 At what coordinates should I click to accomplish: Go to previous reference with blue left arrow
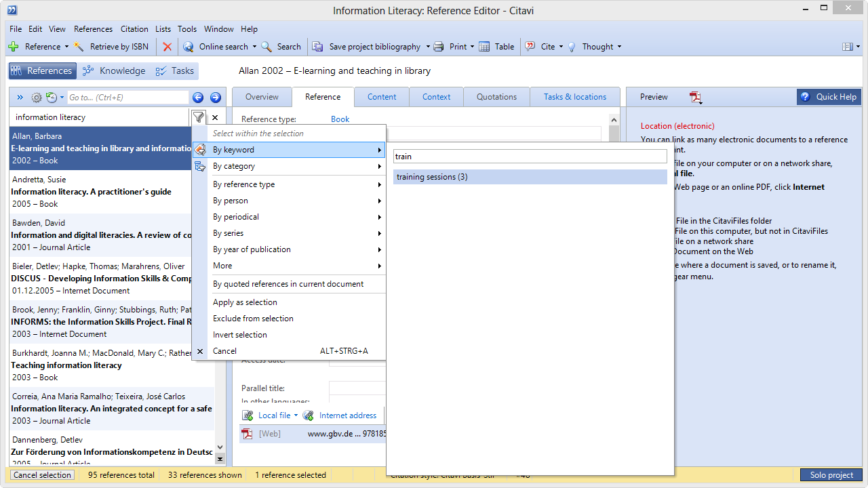click(198, 98)
